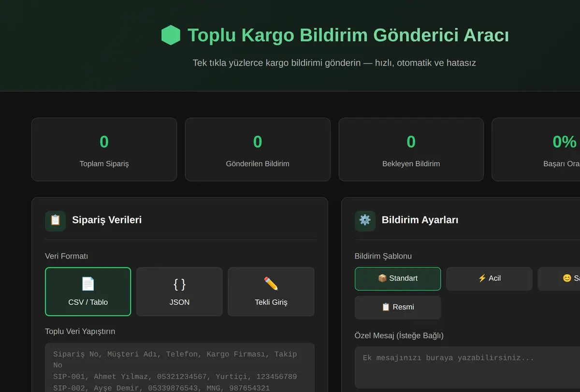Click the Bildirim Şablonu label

tap(383, 256)
